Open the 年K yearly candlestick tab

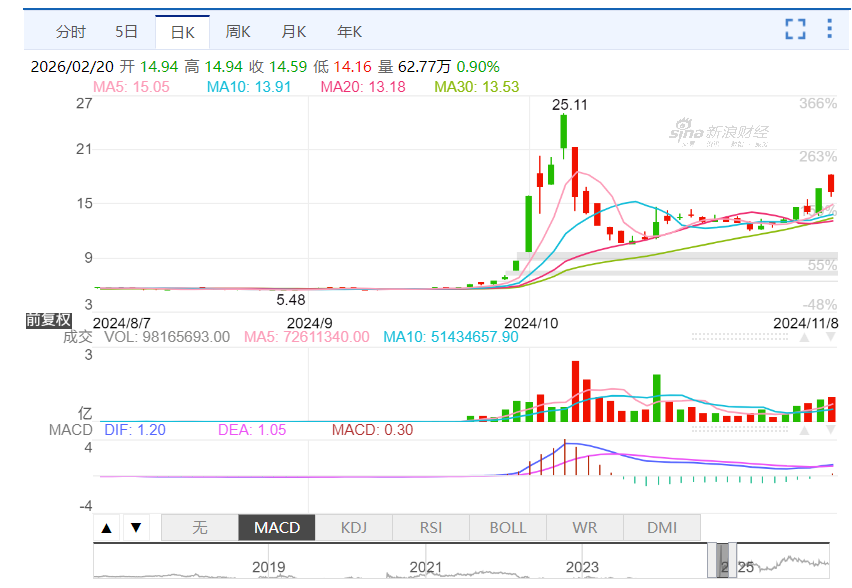[350, 31]
